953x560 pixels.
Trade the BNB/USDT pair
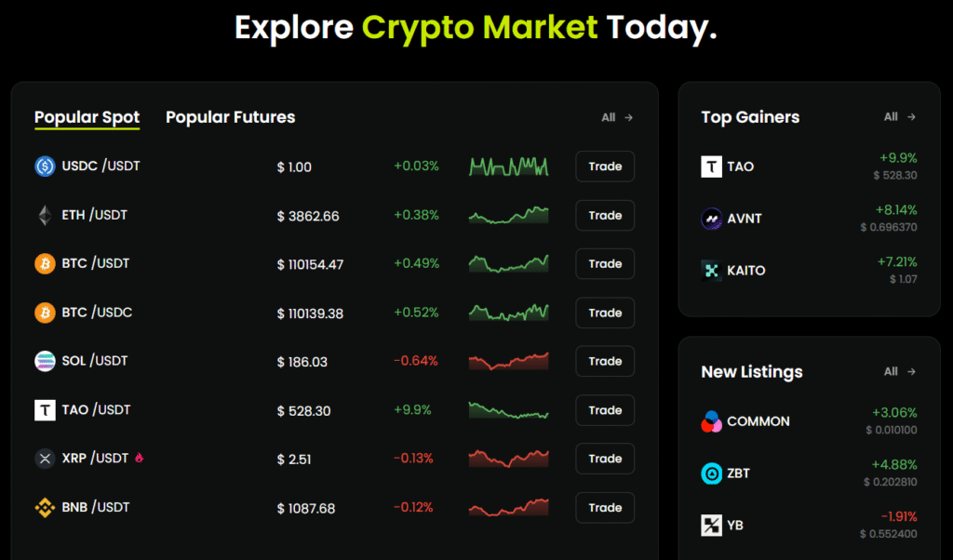click(x=605, y=508)
